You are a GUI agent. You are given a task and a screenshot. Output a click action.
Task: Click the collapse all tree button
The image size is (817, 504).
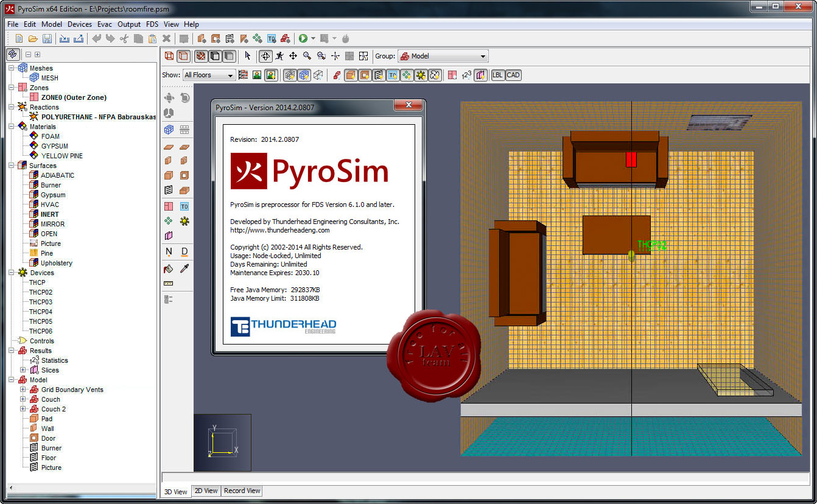pos(28,54)
